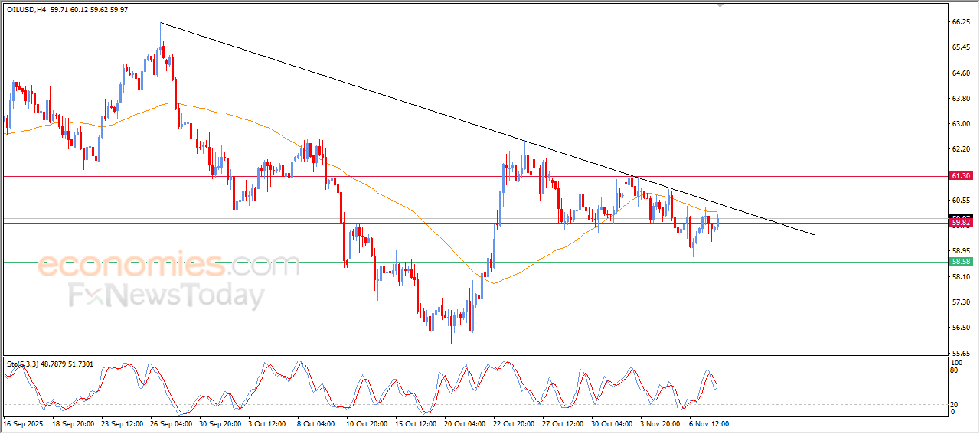Image resolution: width=980 pixels, height=434 pixels.
Task: Click the chart shift triangle marker at top
Action: [x=719, y=5]
